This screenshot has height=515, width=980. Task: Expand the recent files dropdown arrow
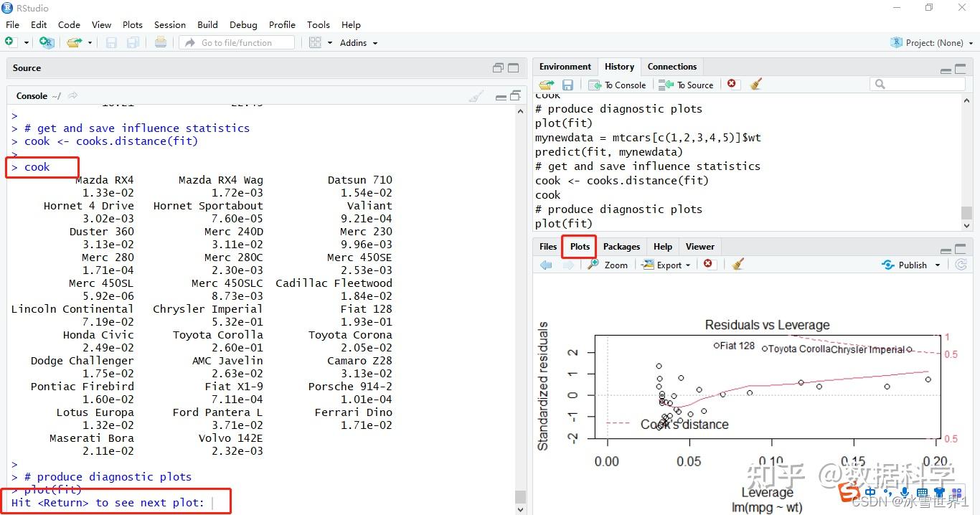pos(90,43)
